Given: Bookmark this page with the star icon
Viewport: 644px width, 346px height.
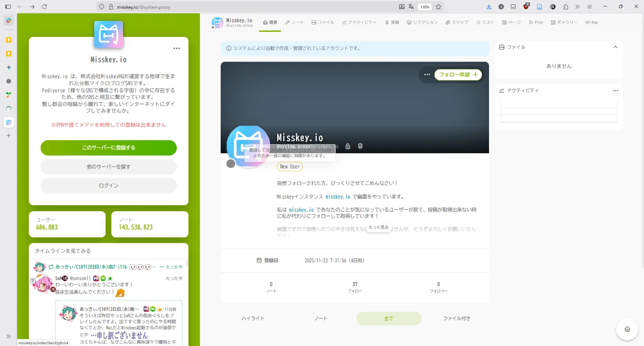Looking at the screenshot, I should pos(438,7).
